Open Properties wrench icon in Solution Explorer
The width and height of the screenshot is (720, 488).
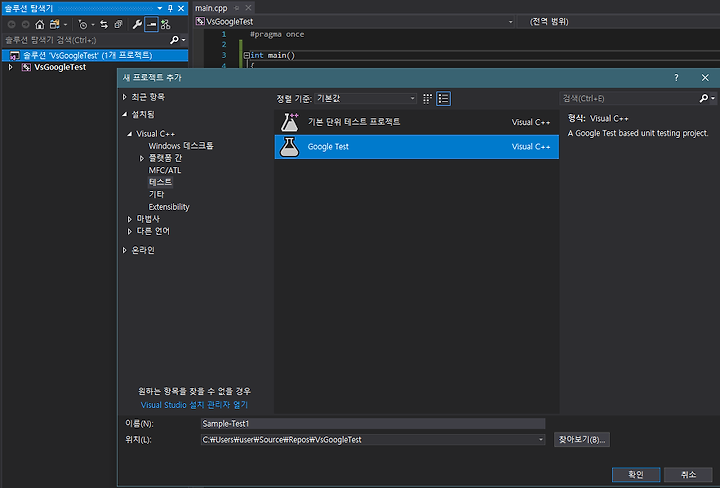click(x=136, y=24)
